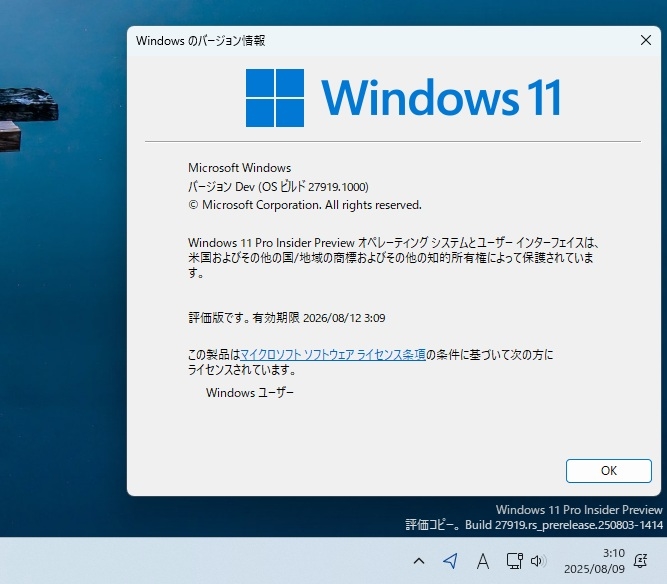Click the OK button in the version dialog

pos(608,470)
